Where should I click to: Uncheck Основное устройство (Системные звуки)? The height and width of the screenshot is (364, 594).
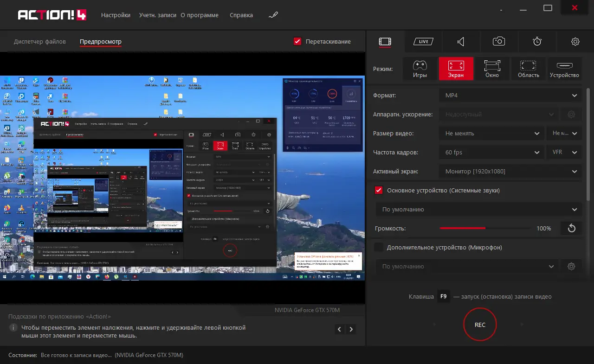pyautogui.click(x=379, y=191)
